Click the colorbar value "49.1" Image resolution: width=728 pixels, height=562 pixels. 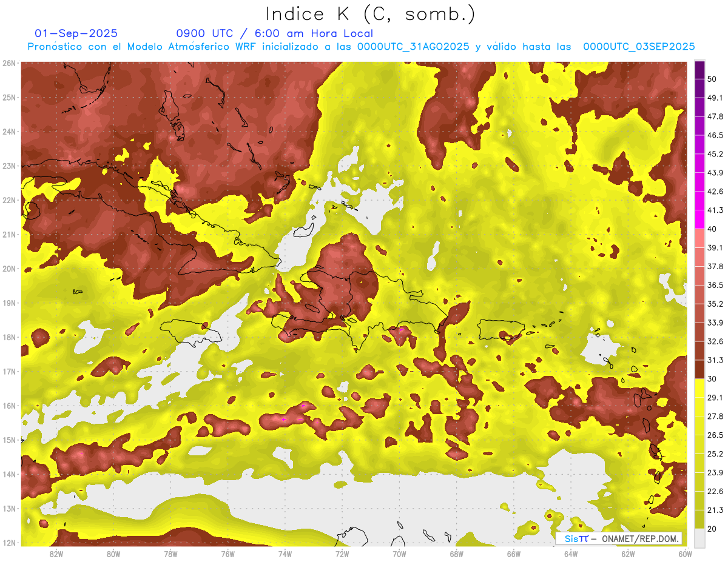(715, 98)
